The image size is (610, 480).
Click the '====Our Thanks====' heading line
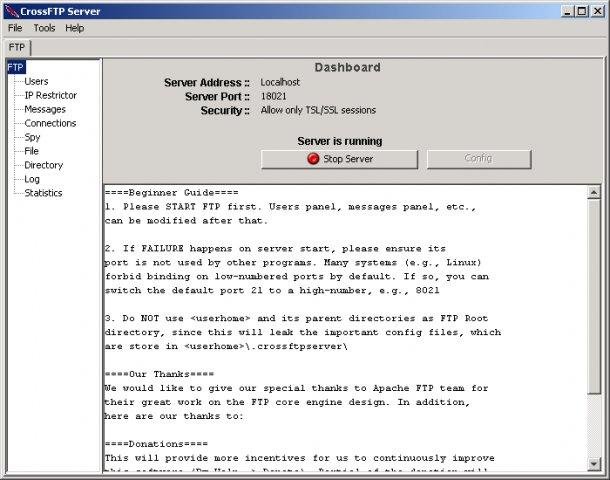[x=159, y=374]
